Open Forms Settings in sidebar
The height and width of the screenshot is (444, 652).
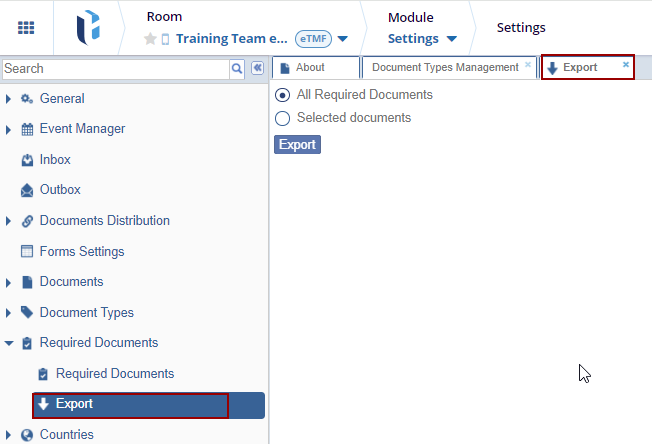pos(81,252)
